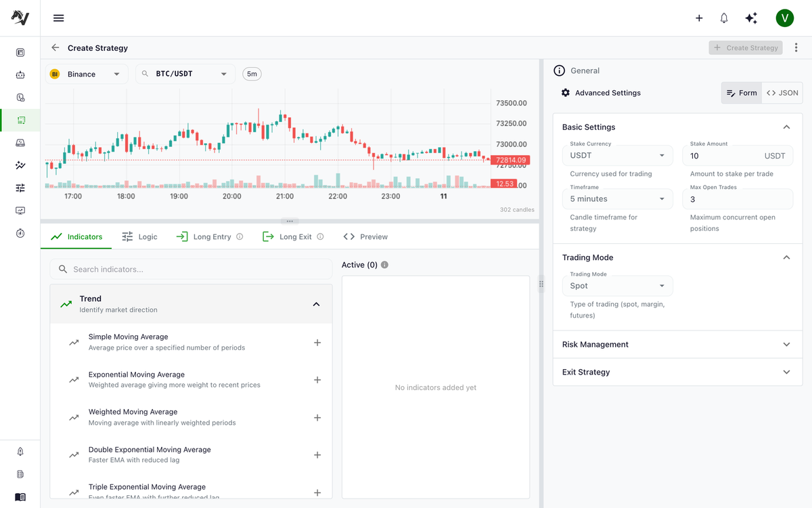Toggle the 5m timeframe chip
The width and height of the screenshot is (812, 508).
pyautogui.click(x=252, y=74)
